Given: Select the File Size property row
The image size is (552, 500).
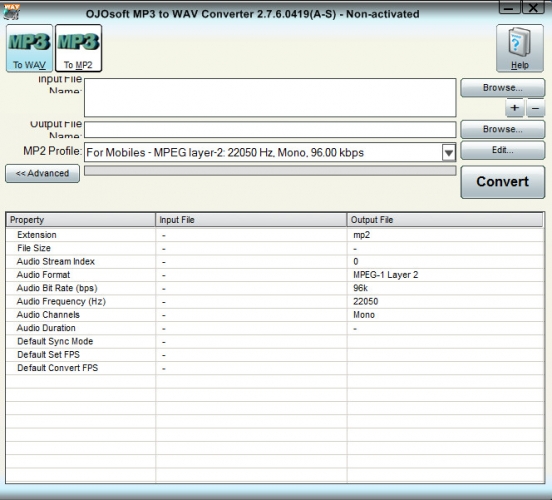Looking at the screenshot, I should tap(275, 248).
